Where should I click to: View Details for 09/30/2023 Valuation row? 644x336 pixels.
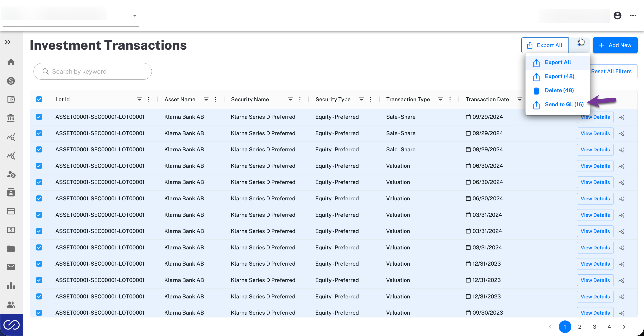tap(595, 313)
